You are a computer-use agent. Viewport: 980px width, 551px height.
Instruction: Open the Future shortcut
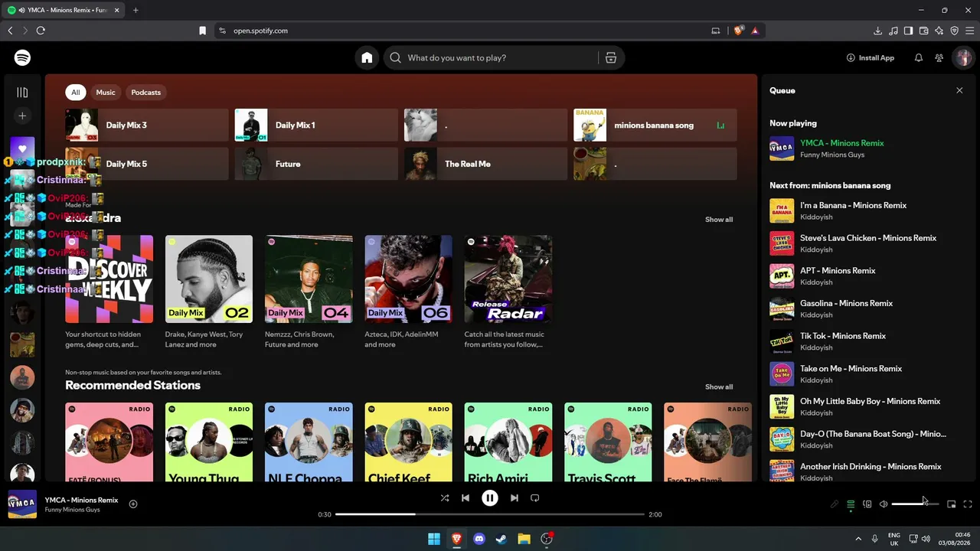pos(316,164)
